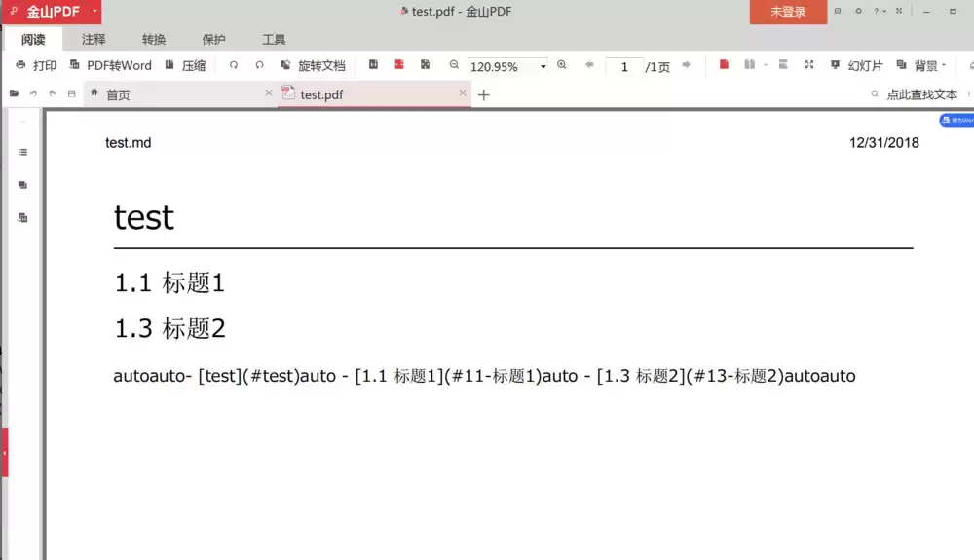Viewport: 974px width, 560px height.
Task: Click the open file folder icon
Action: (x=15, y=93)
